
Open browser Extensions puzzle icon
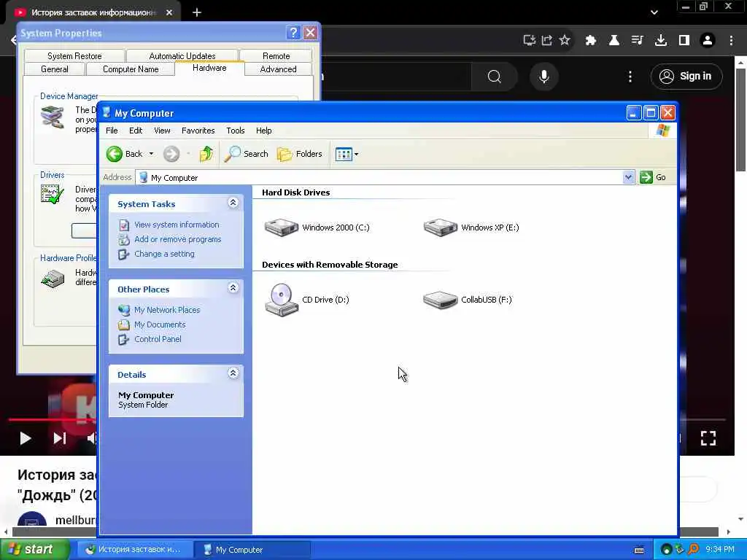(591, 40)
